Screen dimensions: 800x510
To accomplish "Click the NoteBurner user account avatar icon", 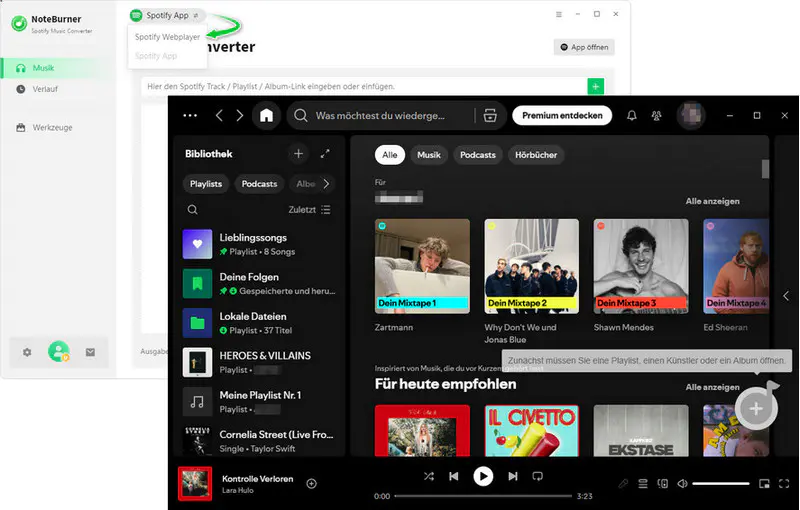I will (x=59, y=351).
